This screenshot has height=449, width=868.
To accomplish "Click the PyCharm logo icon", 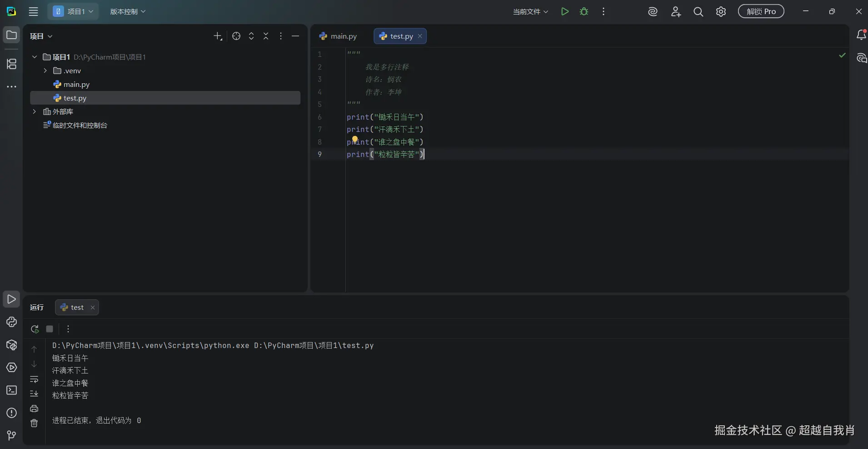I will (11, 11).
